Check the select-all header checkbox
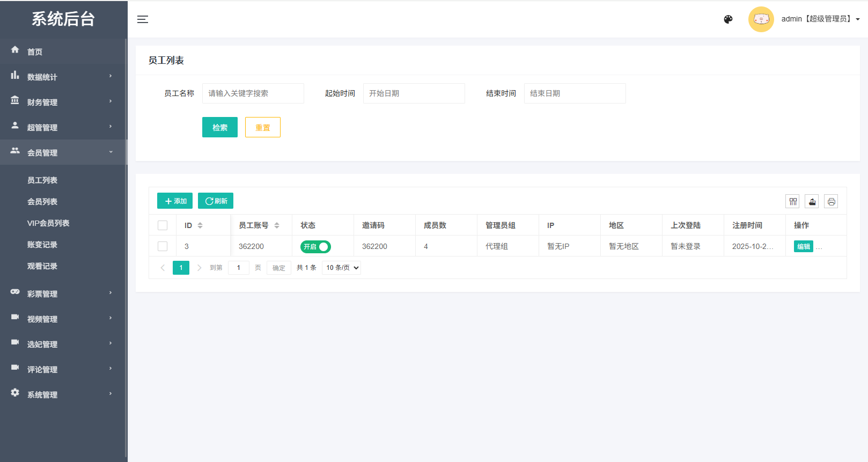The width and height of the screenshot is (868, 462). coord(163,225)
